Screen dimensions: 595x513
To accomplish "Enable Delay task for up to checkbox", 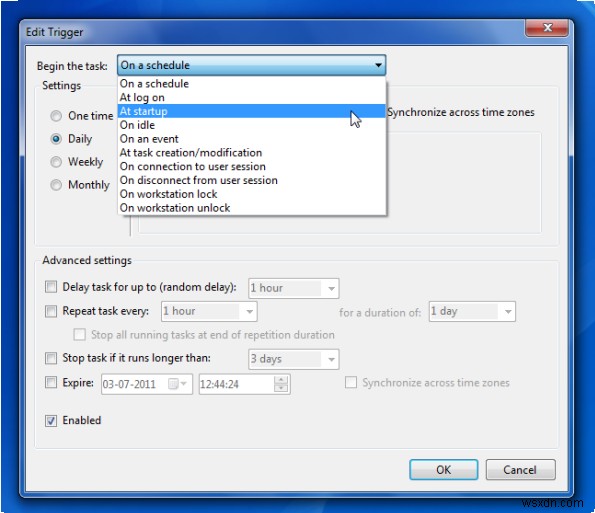I will 51,287.
